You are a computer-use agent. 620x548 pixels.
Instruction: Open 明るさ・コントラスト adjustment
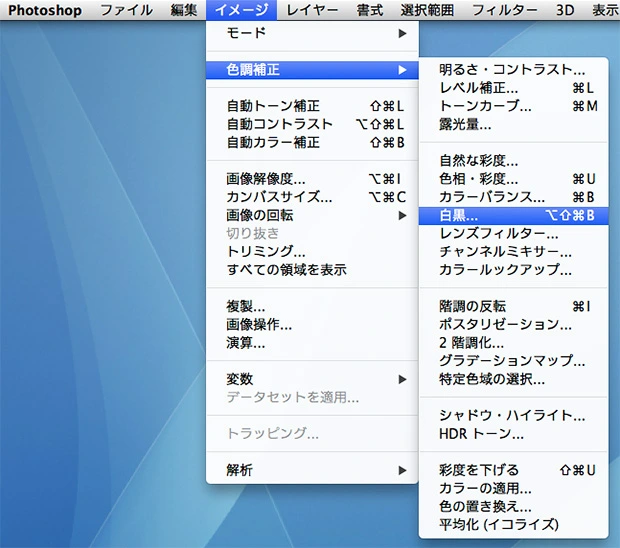513,70
